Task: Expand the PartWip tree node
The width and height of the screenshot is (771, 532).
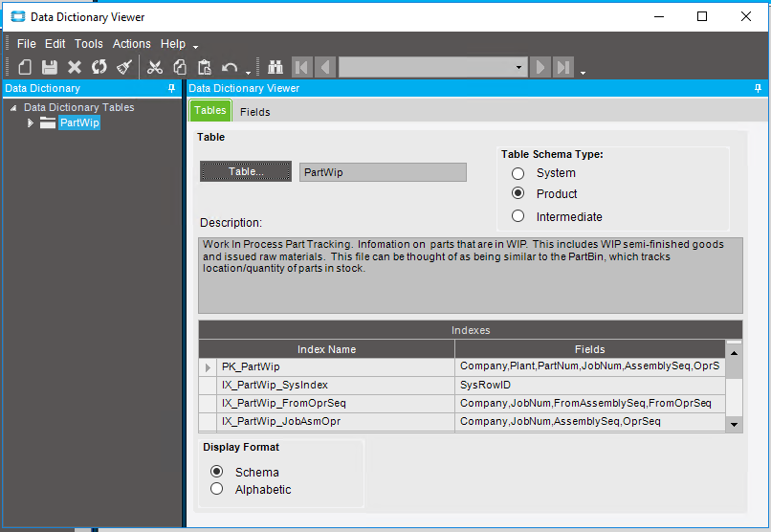Action: 31,122
